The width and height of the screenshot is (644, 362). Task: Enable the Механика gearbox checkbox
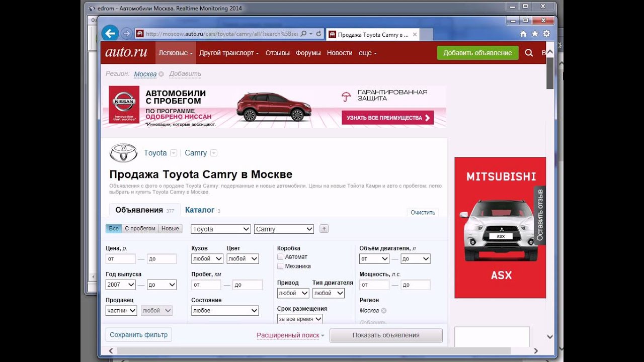tap(280, 266)
